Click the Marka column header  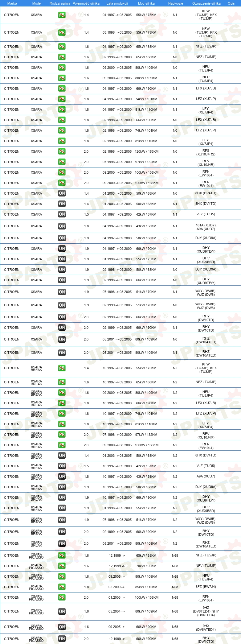12,3
